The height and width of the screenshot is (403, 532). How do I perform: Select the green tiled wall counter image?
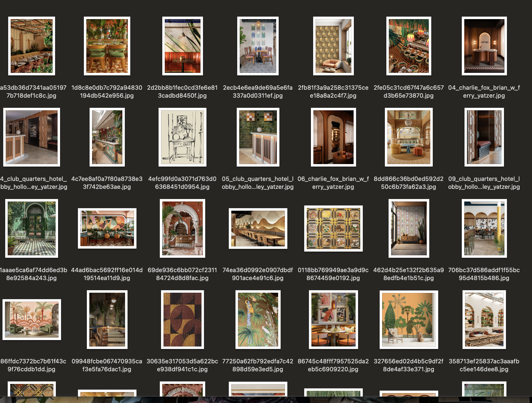pos(258,137)
